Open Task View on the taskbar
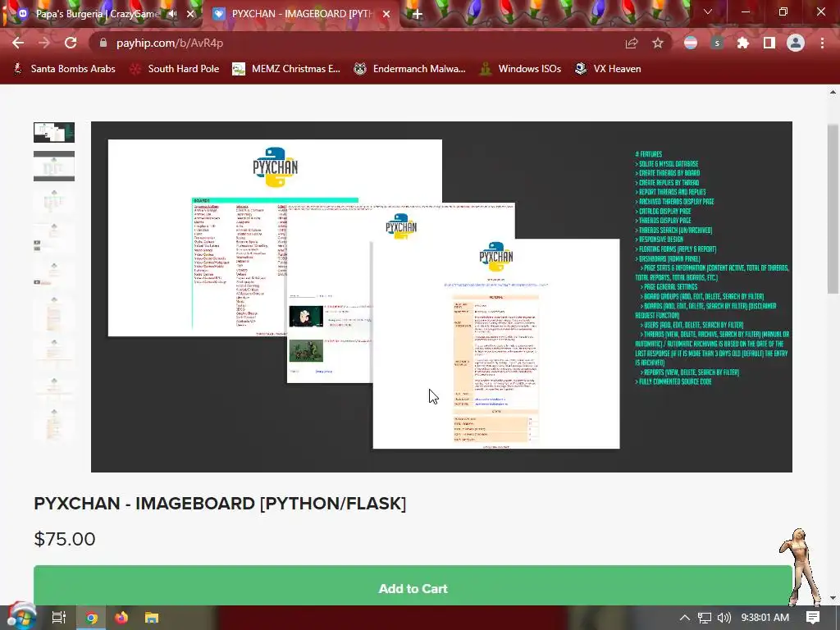This screenshot has height=630, width=840. tap(58, 618)
